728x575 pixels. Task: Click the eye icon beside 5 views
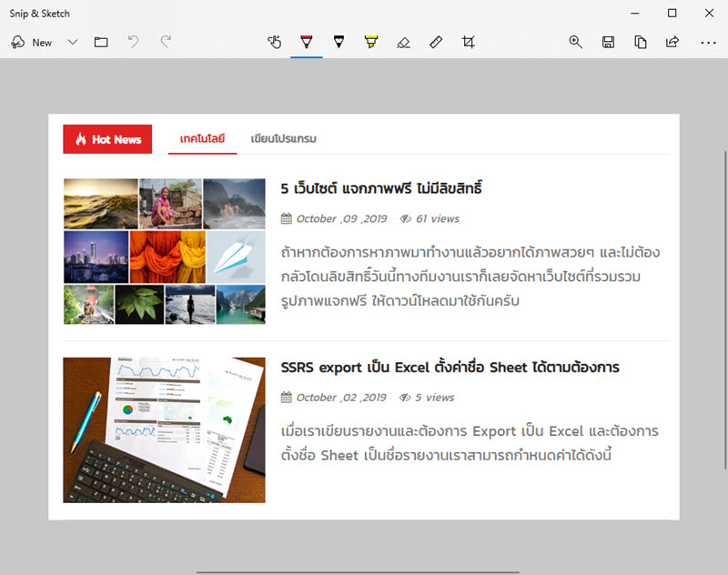pyautogui.click(x=405, y=398)
